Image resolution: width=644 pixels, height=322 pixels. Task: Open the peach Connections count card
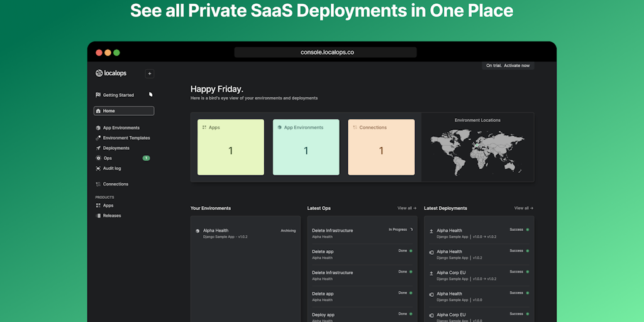(381, 147)
